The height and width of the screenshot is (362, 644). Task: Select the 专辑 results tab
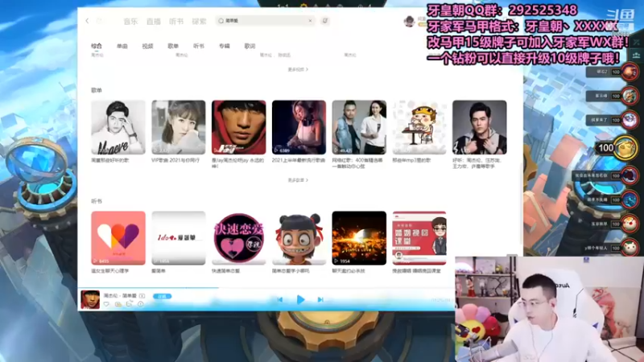pyautogui.click(x=225, y=46)
